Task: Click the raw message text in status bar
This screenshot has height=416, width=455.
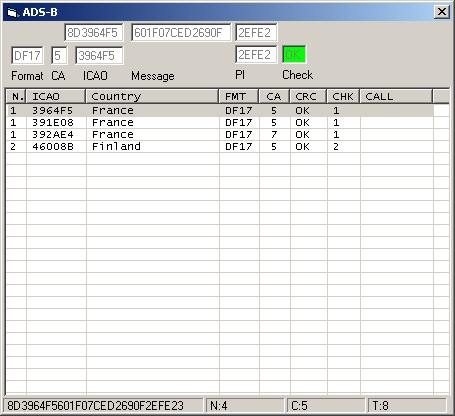Action: pyautogui.click(x=96, y=406)
